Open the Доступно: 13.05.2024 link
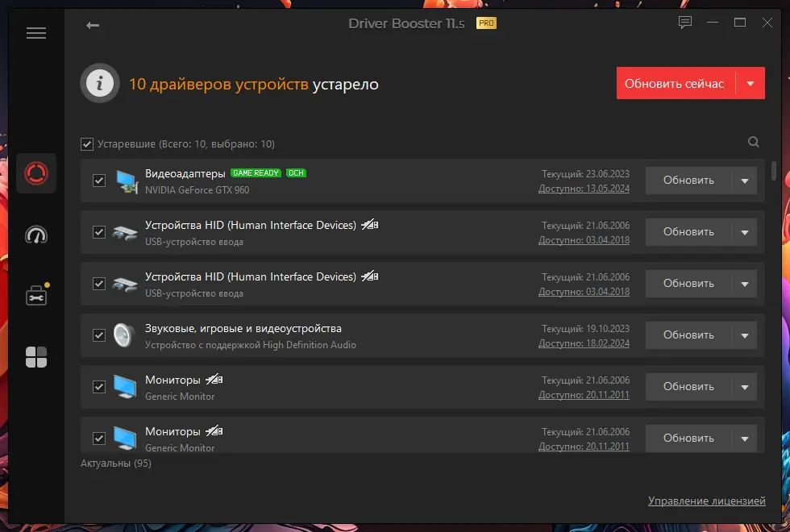 click(x=584, y=189)
